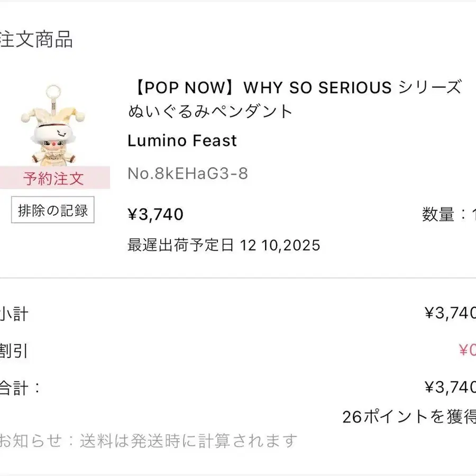
Task: Click the 小計 subtotal label
Action: (x=14, y=315)
